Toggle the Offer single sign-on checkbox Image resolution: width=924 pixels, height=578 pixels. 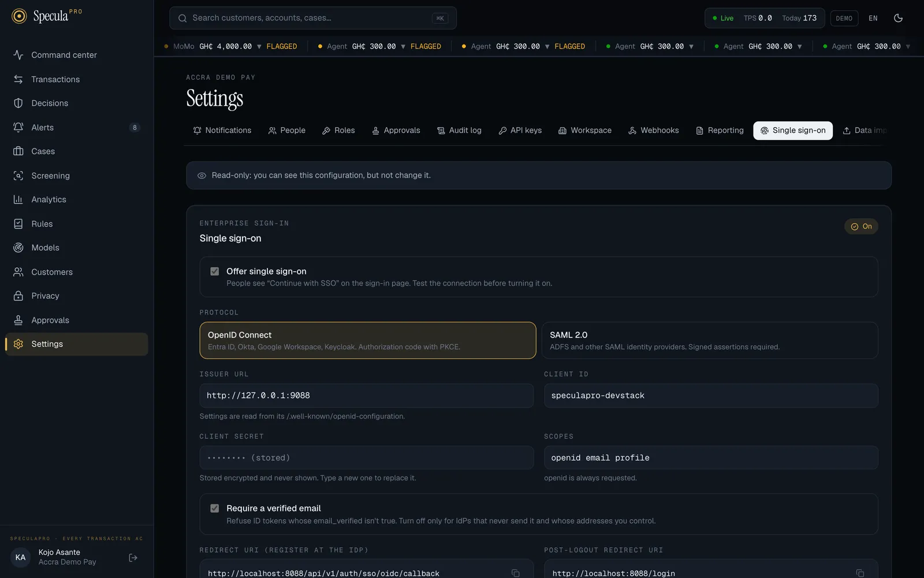(215, 271)
